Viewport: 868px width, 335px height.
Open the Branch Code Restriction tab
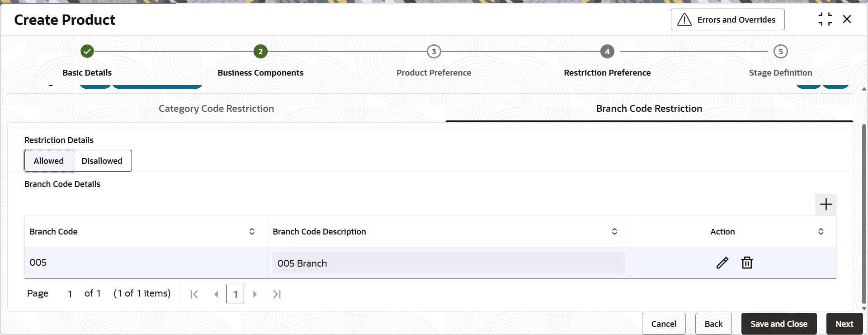point(649,109)
